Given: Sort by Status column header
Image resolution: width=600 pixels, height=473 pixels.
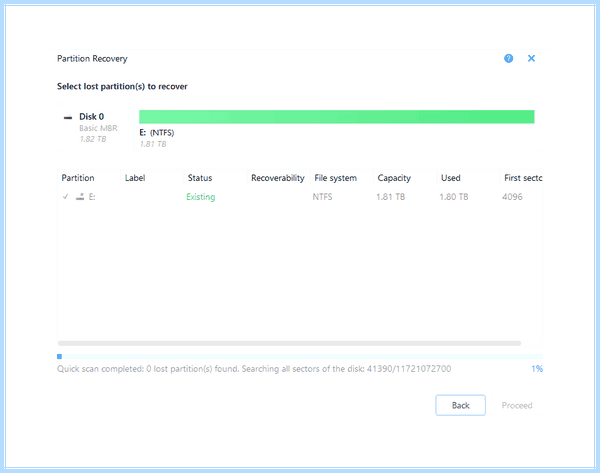Looking at the screenshot, I should coord(200,178).
